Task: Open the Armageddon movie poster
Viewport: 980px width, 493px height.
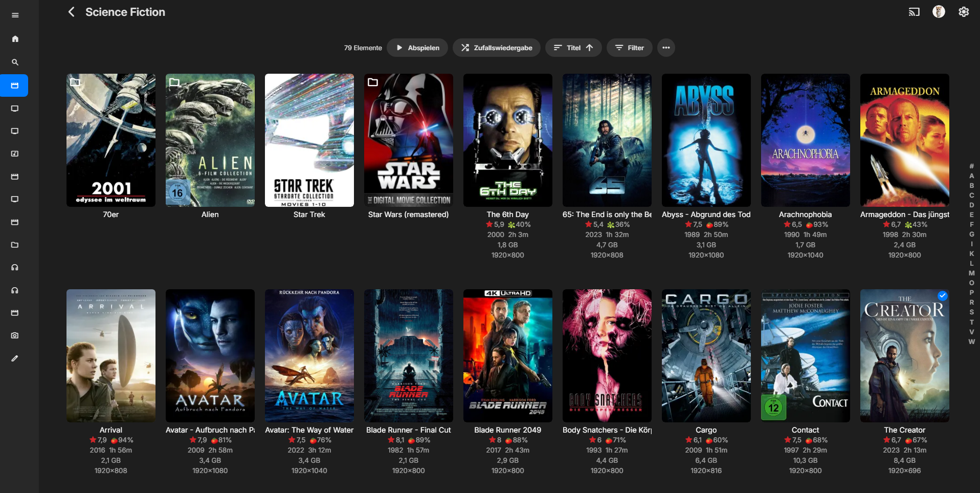Action: point(905,140)
